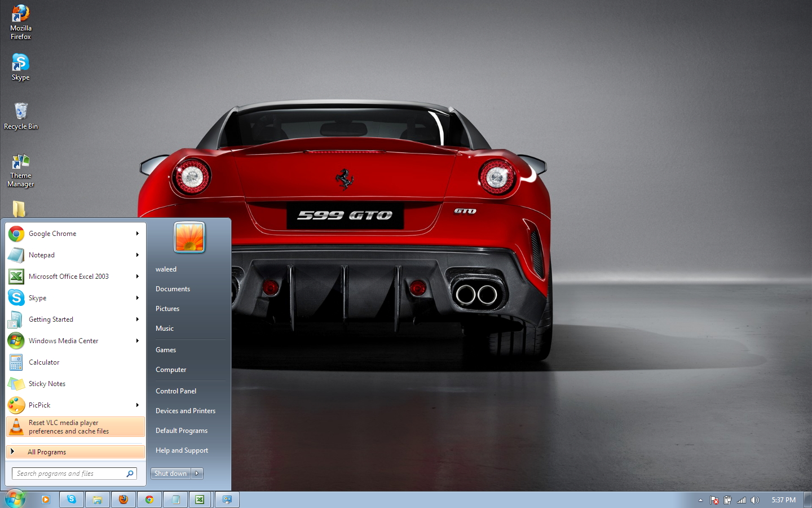Expand the PicPick submenu arrow
This screenshot has height=508, width=812.
[138, 405]
